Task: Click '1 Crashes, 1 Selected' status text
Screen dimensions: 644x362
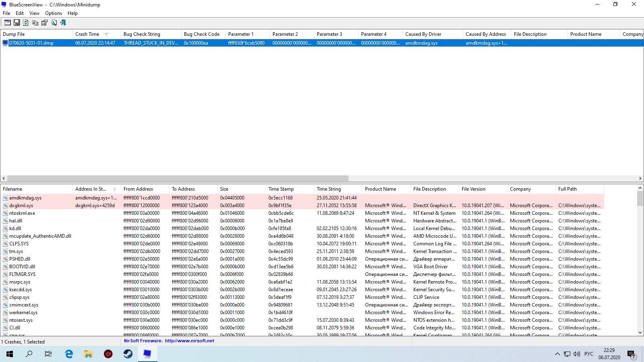Action: (23, 342)
